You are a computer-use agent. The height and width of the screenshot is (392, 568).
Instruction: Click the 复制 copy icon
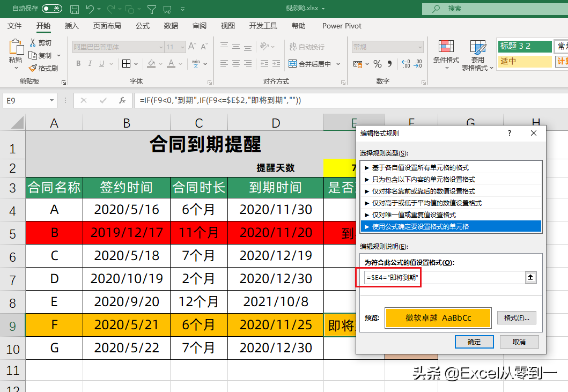pos(33,55)
